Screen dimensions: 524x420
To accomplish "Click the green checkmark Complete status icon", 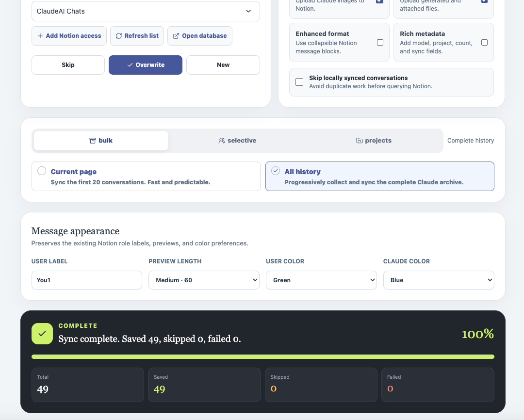I will click(x=42, y=334).
